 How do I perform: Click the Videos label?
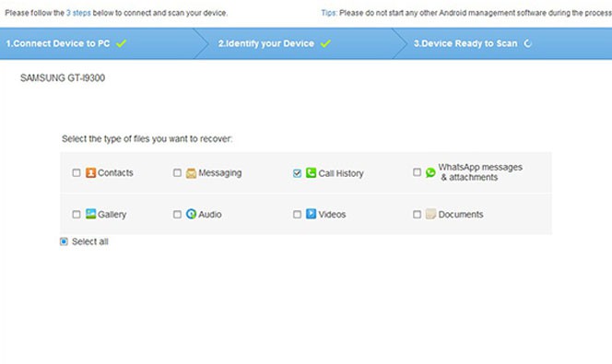pyautogui.click(x=332, y=214)
